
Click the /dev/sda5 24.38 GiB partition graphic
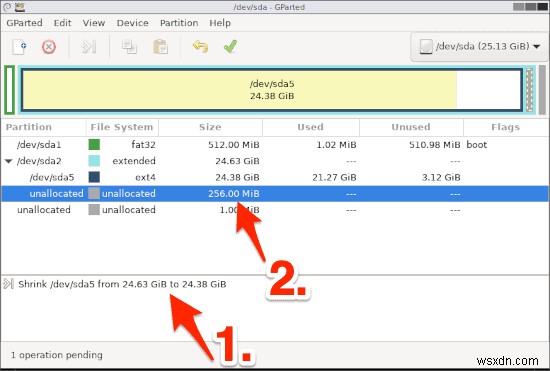(272, 90)
